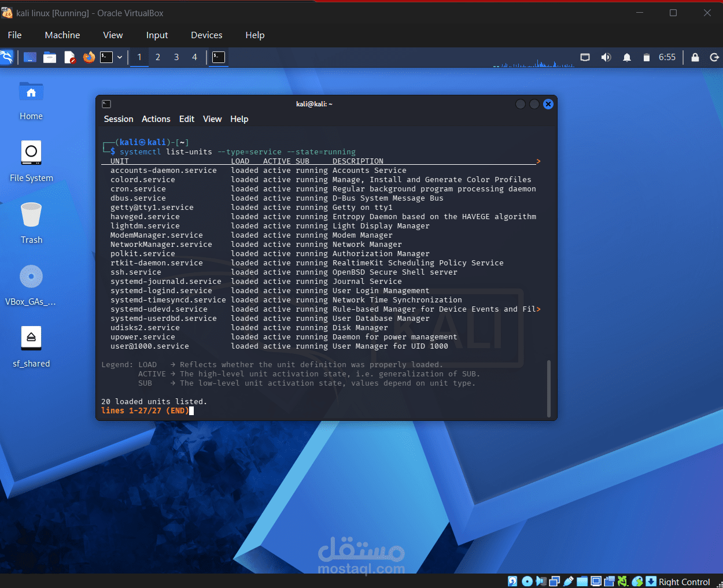The height and width of the screenshot is (588, 723).
Task: Click the haveged.service unit name
Action: 145,217
